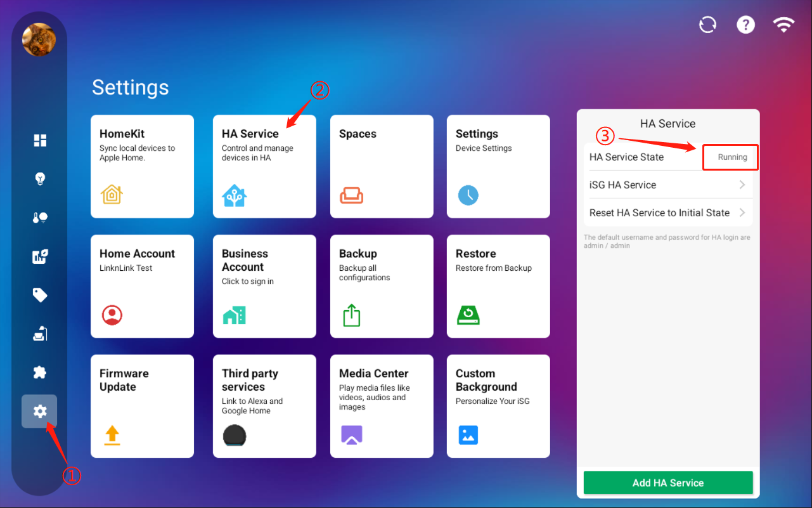The image size is (812, 508).
Task: Open the Firmware Update tile
Action: [142, 406]
